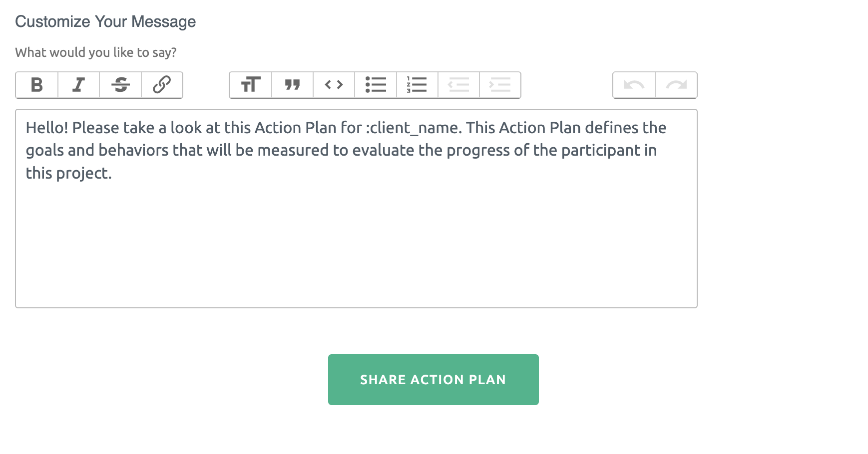Click the 'What would you like to say?' label
The width and height of the screenshot is (868, 454).
click(96, 52)
